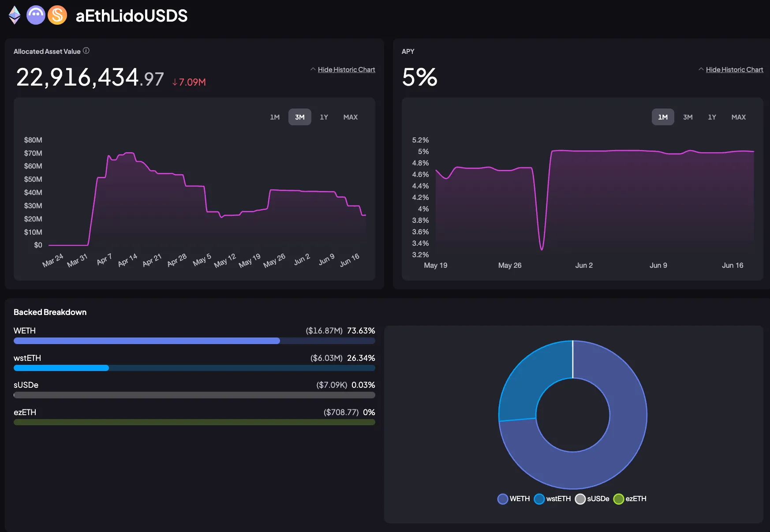The image size is (770, 532).
Task: Click the 5% APY value
Action: click(419, 77)
